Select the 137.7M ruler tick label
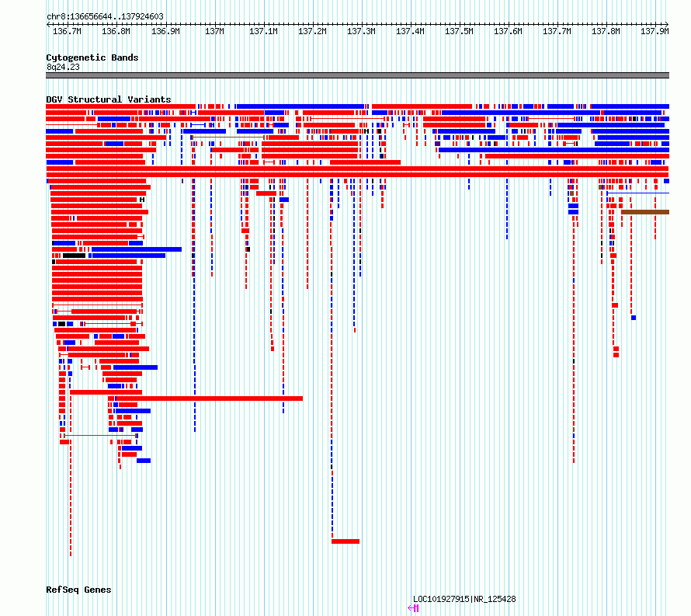The image size is (691, 616). tap(557, 31)
